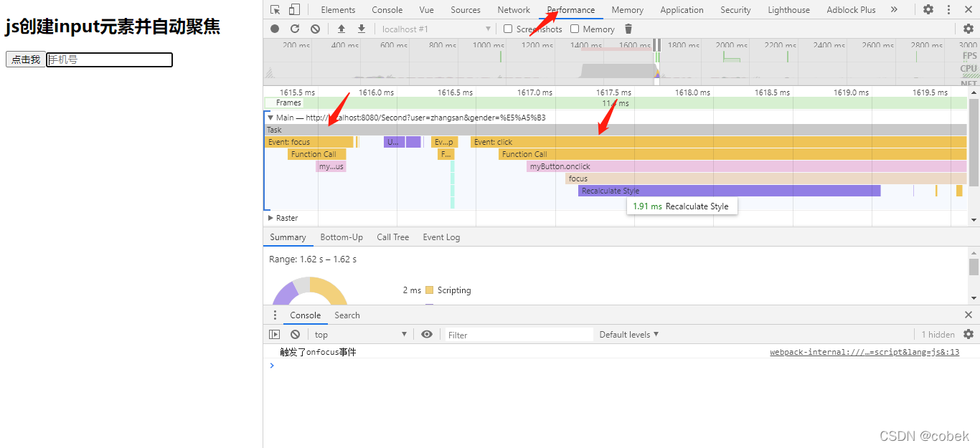980x448 pixels.
Task: Switch to the Bottom-Up tab
Action: (341, 237)
